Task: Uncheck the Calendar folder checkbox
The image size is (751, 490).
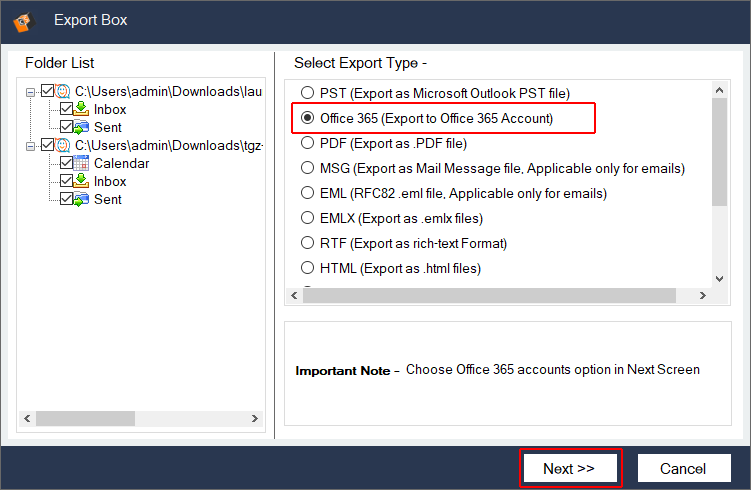Action: (x=66, y=163)
